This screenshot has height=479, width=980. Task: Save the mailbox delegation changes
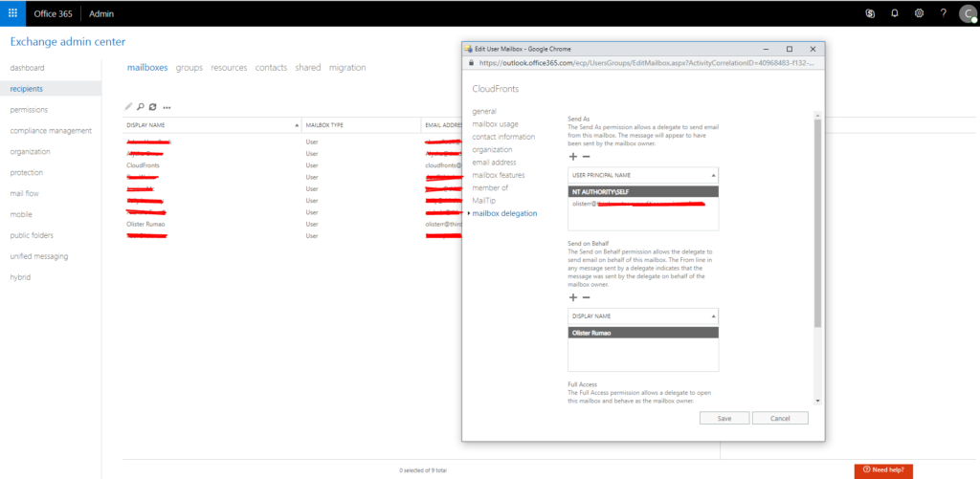point(724,418)
